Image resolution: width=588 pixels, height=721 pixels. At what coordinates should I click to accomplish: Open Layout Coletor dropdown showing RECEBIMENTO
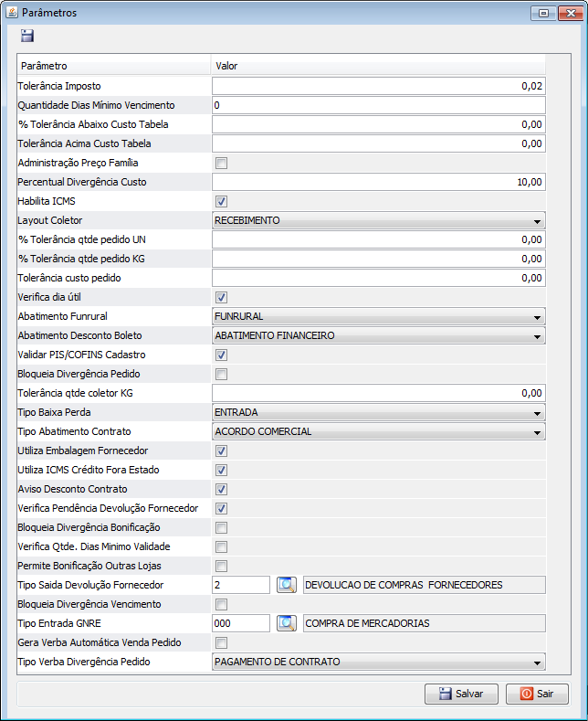pyautogui.click(x=379, y=221)
